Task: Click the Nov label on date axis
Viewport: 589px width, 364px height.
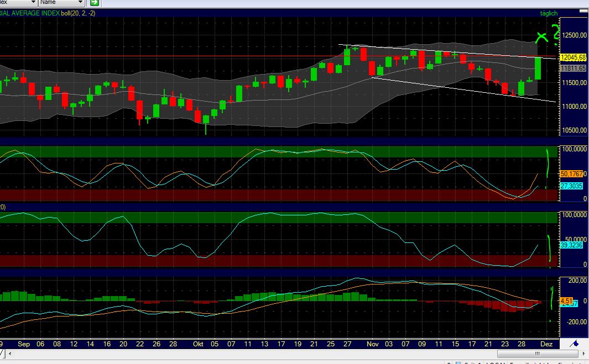Action: 373,344
